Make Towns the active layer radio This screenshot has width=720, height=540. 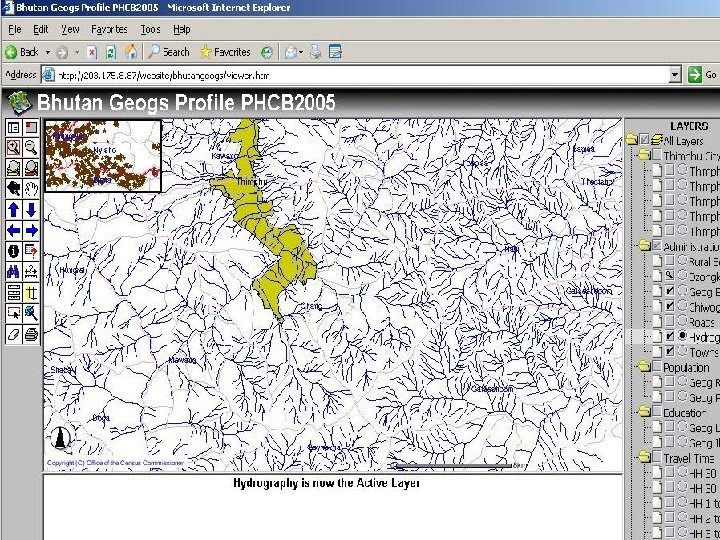682,351
